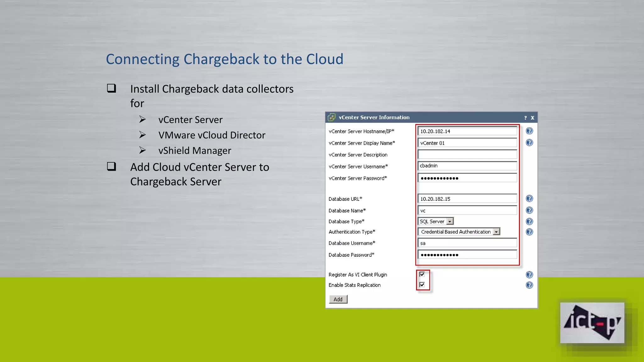
Task: Click the 'vCenter Server Description' label
Action: (x=358, y=155)
